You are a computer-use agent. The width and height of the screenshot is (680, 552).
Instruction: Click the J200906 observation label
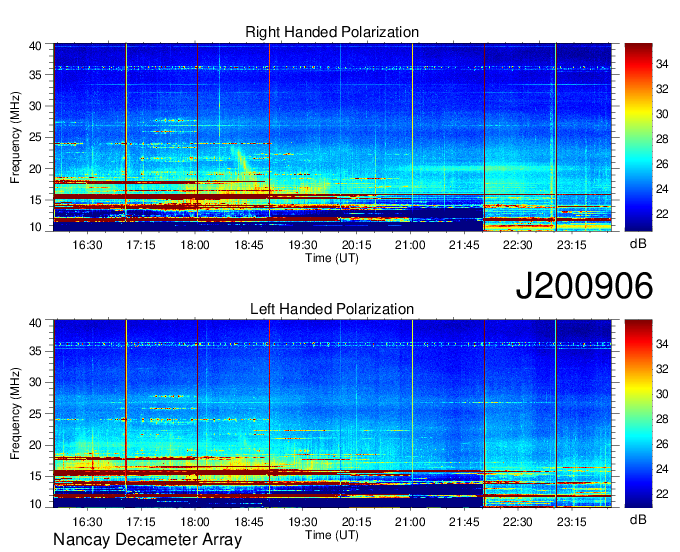tap(584, 285)
